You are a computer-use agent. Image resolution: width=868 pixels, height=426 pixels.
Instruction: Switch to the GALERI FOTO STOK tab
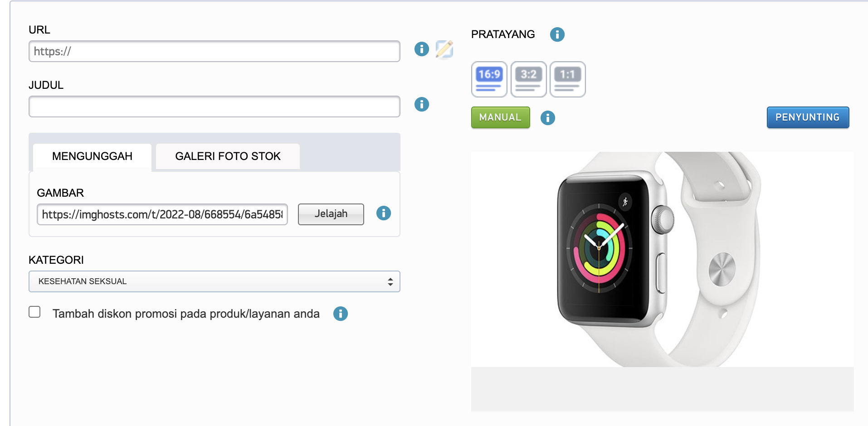coord(228,156)
